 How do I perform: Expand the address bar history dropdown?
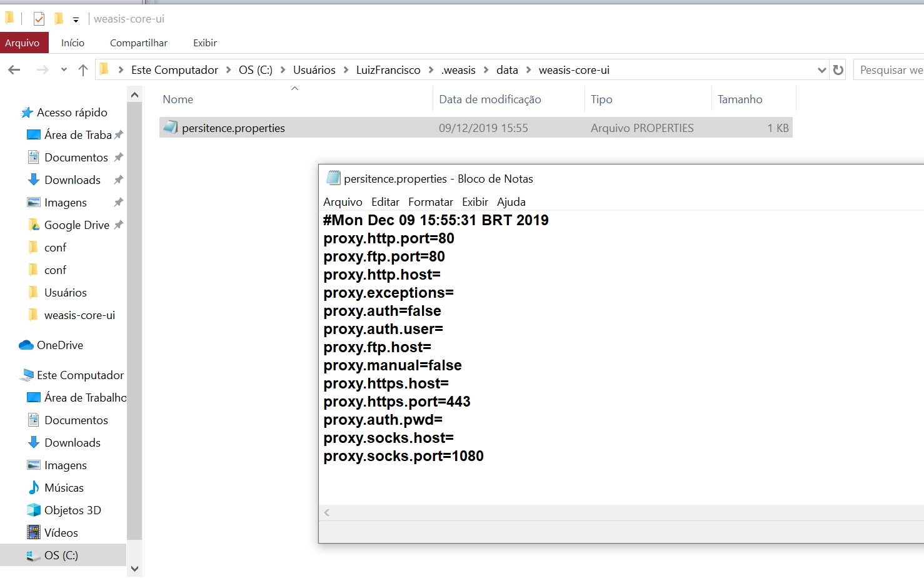(x=821, y=69)
